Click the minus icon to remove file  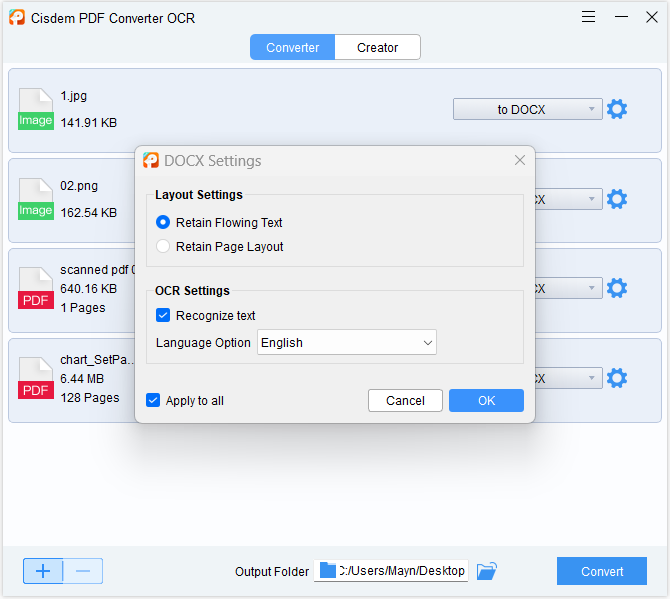coord(83,571)
